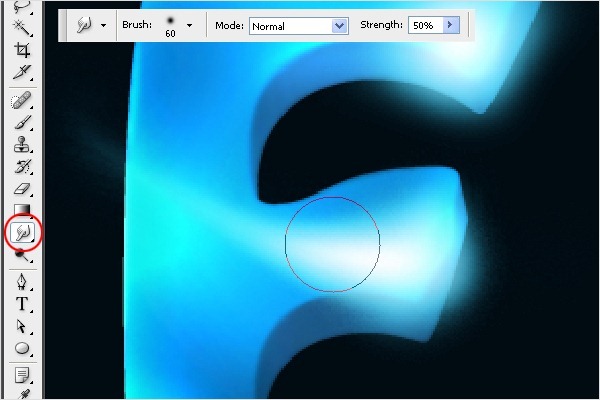Click the Strength slider arrow button
600x400 pixels.
451,24
